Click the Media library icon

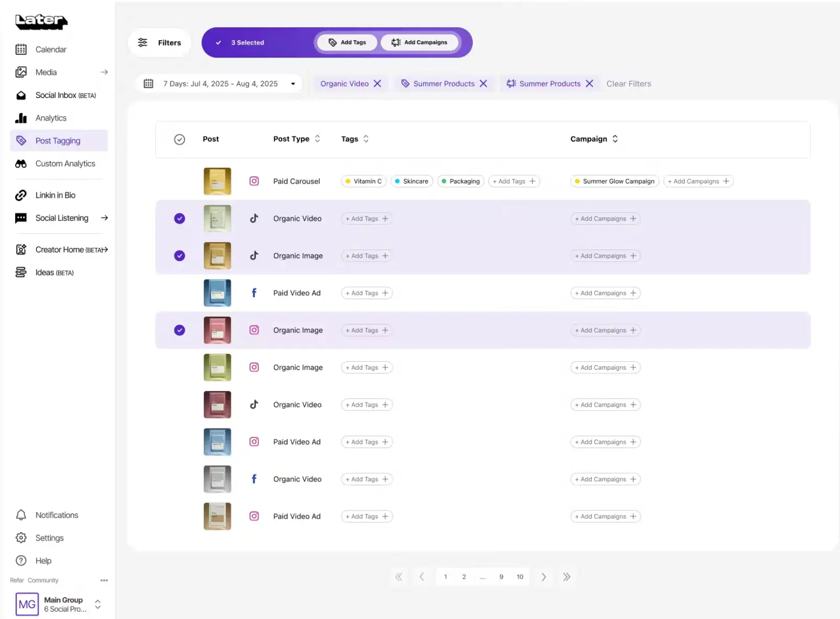pos(21,72)
